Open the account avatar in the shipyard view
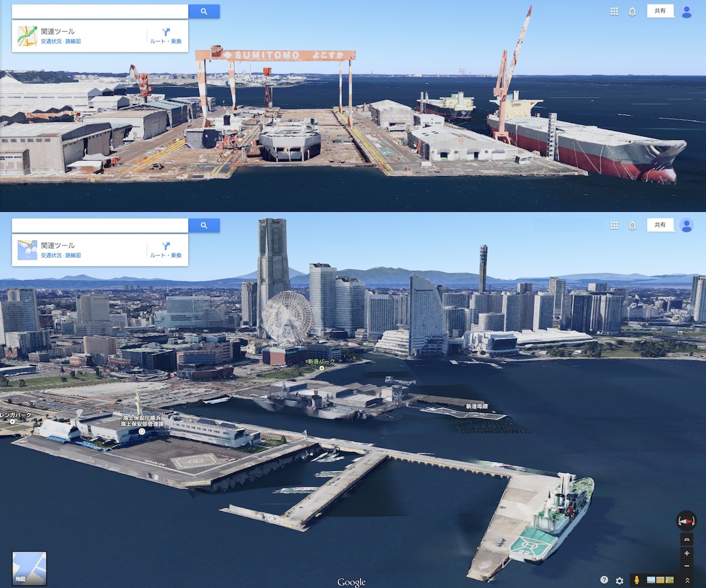706x588 pixels. 687,11
